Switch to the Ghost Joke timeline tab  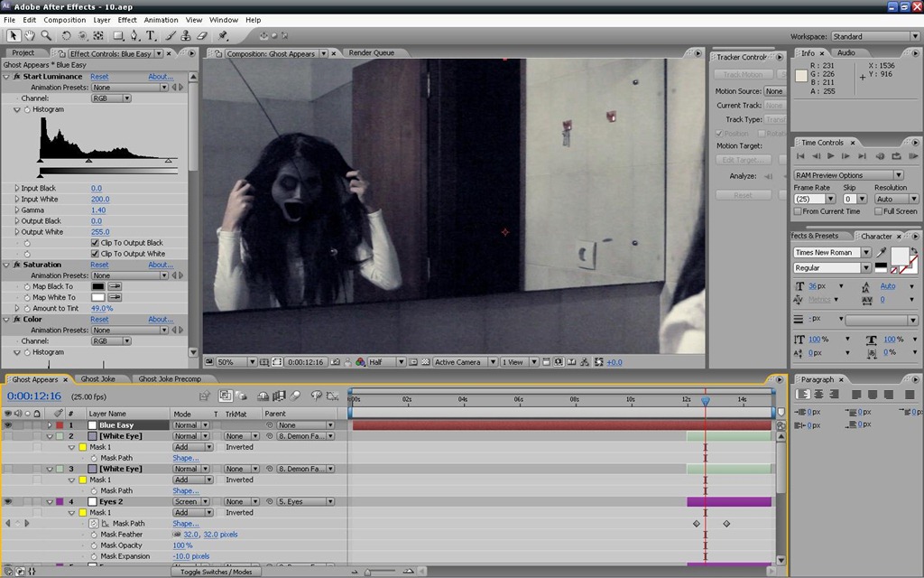(x=97, y=379)
